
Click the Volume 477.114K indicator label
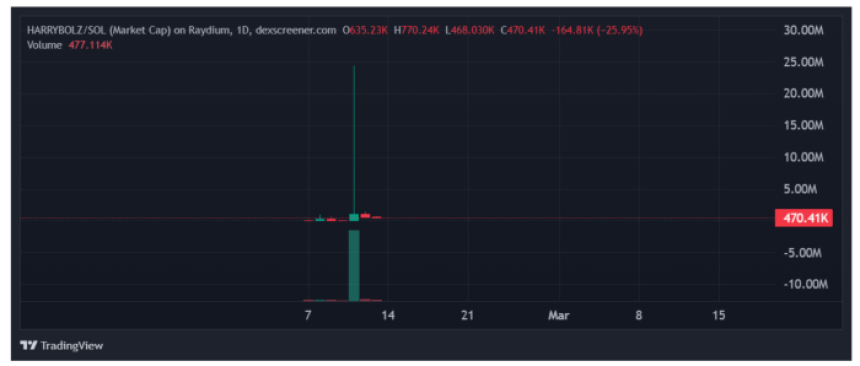coord(70,46)
